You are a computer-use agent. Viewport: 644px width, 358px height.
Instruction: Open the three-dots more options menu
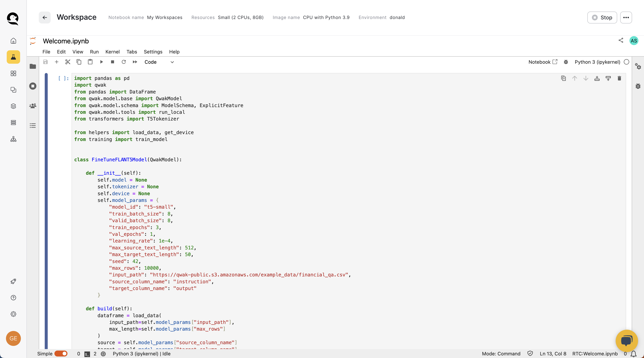pyautogui.click(x=626, y=18)
